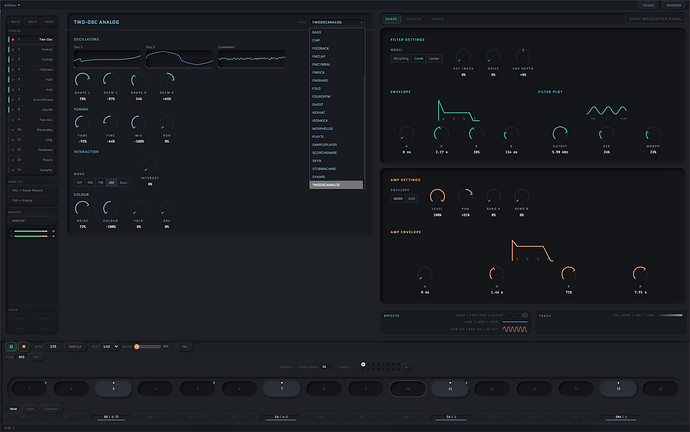
Task: Open the STUDIO view button
Action: tap(648, 5)
